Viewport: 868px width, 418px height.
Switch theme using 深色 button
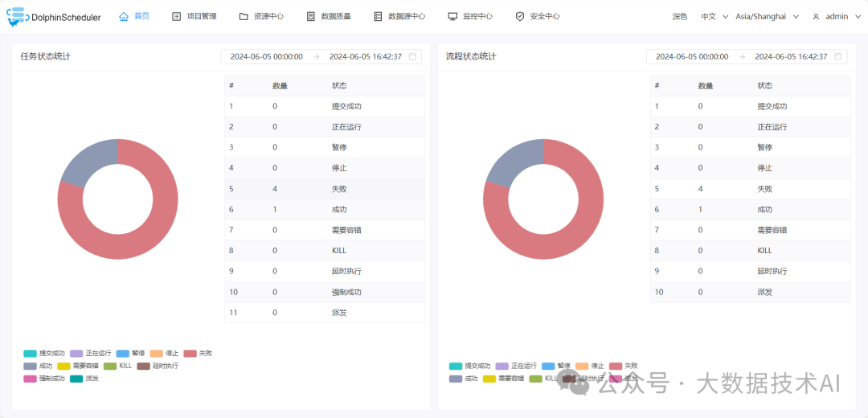[680, 17]
